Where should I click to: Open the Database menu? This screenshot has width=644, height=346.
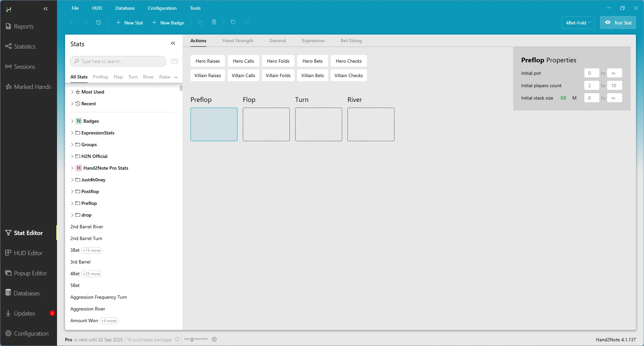125,8
